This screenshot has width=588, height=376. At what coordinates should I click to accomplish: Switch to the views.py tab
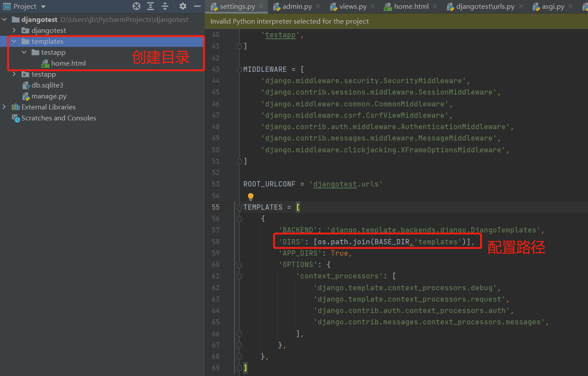pos(353,7)
